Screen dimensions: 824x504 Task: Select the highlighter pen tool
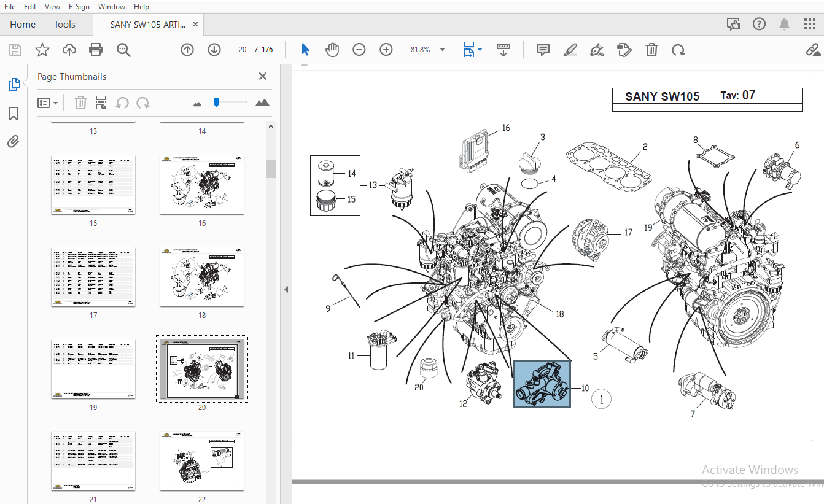(x=570, y=50)
